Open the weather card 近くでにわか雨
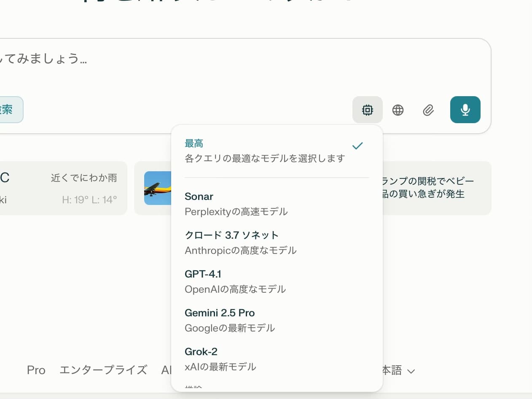This screenshot has height=399, width=532. 63,188
